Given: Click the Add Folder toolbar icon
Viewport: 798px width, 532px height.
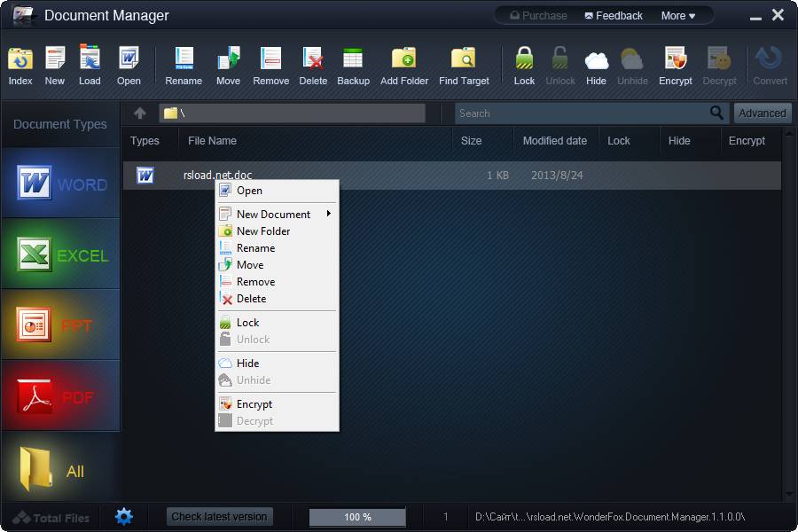Looking at the screenshot, I should [x=404, y=58].
